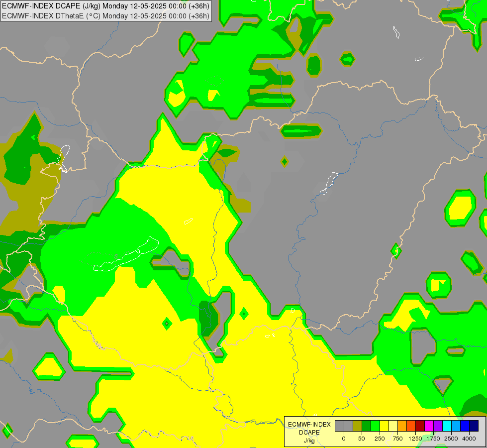Image resolution: width=487 pixels, height=448 pixels.
Task: Click the legend value 750
Action: coord(397,439)
